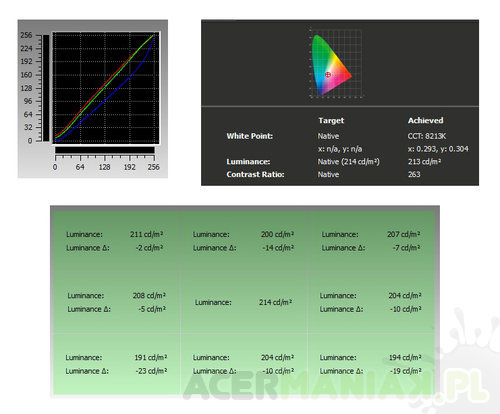The height and width of the screenshot is (414, 500).
Task: Select the bottom-left 191 cd/m² uniformity cell
Action: coord(117,364)
